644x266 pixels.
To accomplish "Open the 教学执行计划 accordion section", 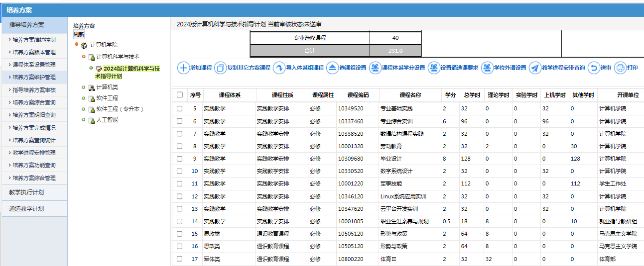I will (34, 192).
